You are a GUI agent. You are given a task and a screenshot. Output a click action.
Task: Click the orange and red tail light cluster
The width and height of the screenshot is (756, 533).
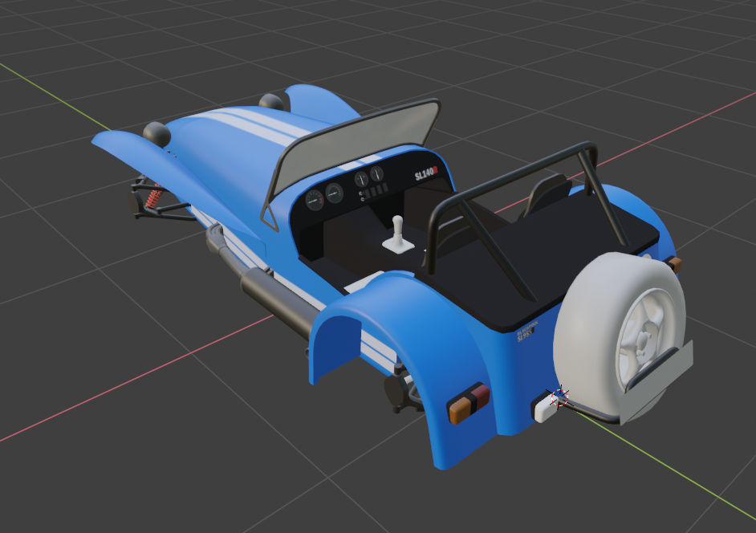[469, 404]
